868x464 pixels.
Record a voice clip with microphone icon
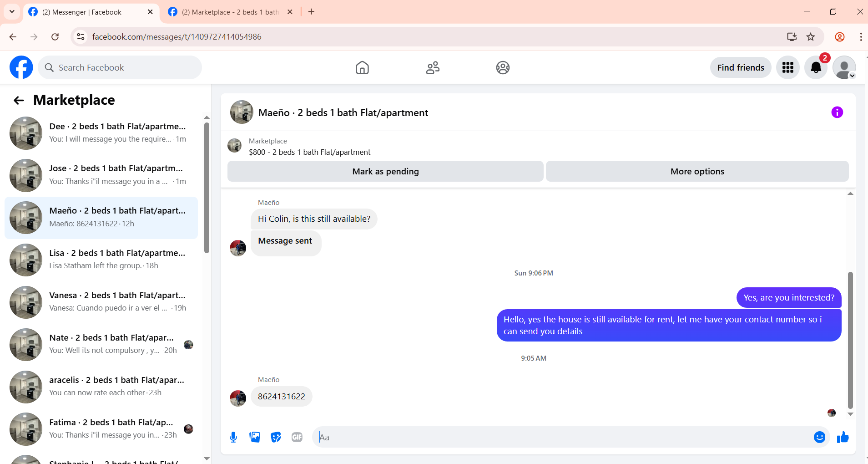[233, 437]
